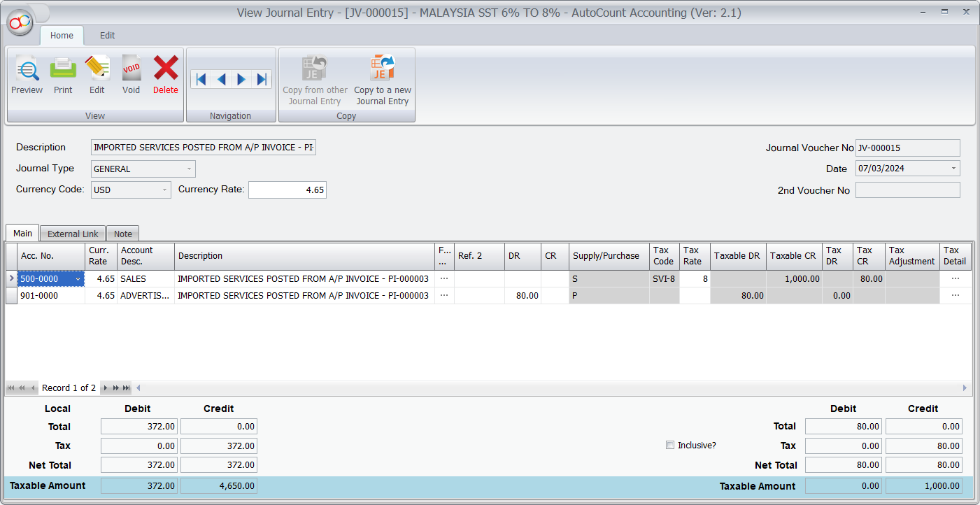Open the Journal Type dropdown

point(189,169)
